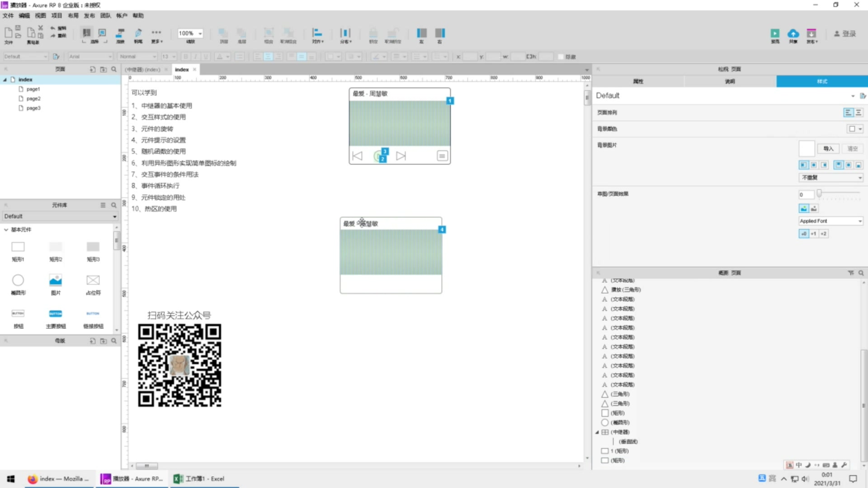Expand the index tree item
The width and height of the screenshot is (868, 488).
[x=5, y=79]
